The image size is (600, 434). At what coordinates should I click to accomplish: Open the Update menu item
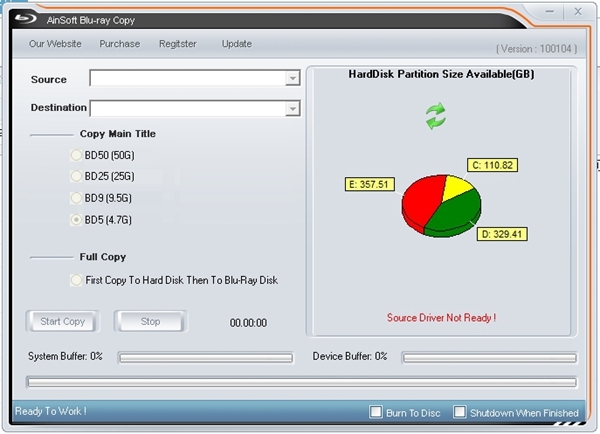[237, 44]
